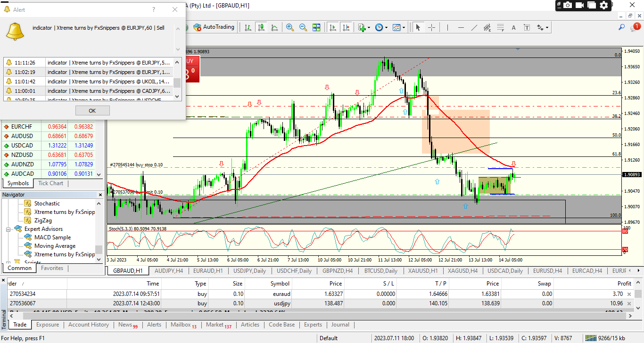Select the 11:00:01 CADJPY alert row

tap(88, 90)
